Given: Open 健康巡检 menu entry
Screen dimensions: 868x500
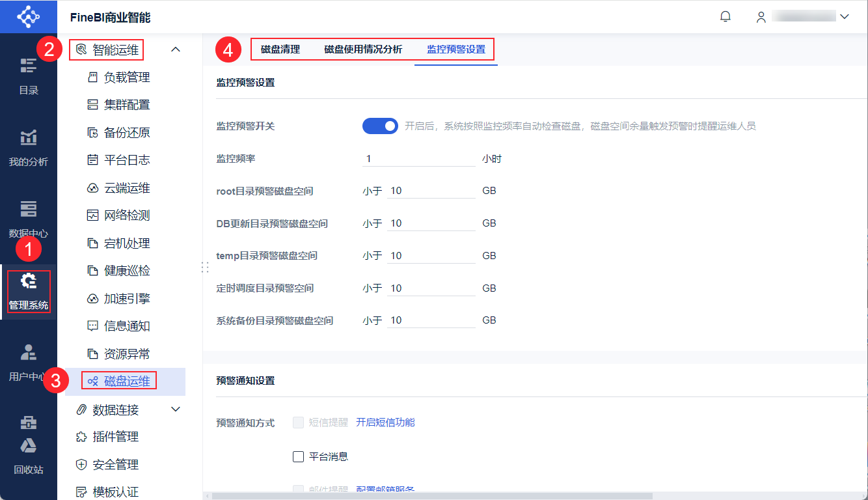Looking at the screenshot, I should point(128,271).
